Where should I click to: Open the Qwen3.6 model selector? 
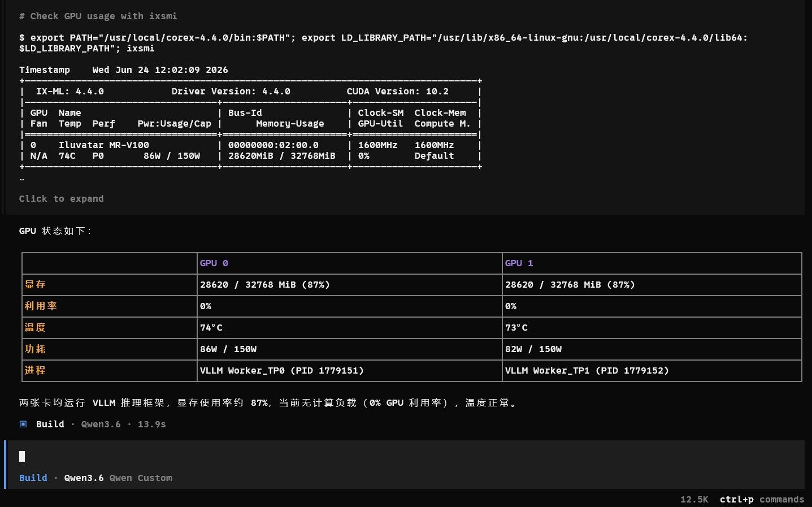pyautogui.click(x=84, y=478)
